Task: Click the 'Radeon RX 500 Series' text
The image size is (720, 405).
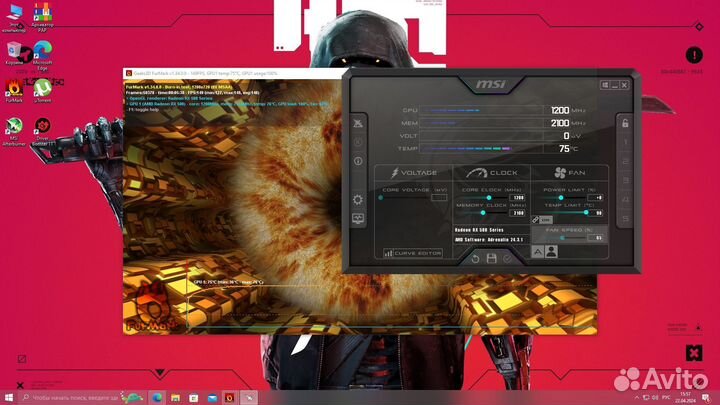Action: pos(479,230)
